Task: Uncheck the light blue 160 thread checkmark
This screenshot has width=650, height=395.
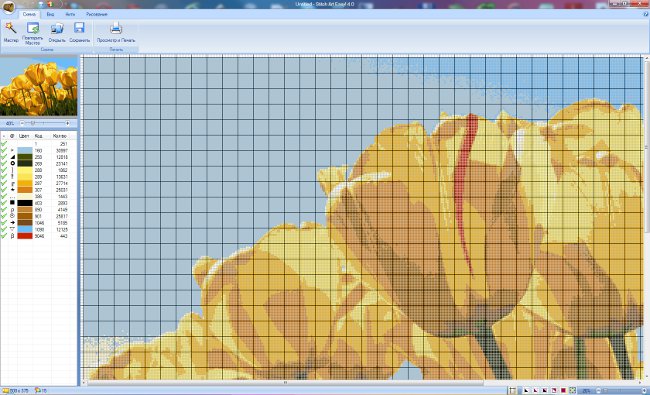Action: (4, 150)
